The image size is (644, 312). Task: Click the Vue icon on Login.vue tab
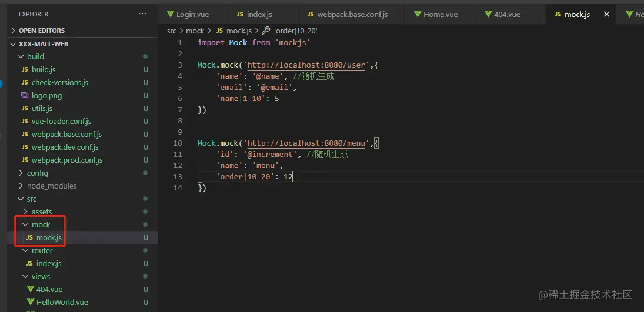coord(171,14)
